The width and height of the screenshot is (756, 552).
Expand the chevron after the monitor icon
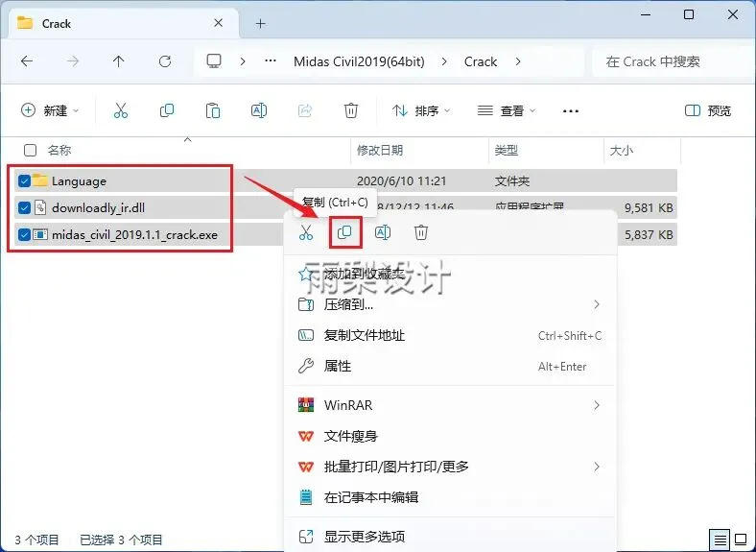tap(243, 61)
